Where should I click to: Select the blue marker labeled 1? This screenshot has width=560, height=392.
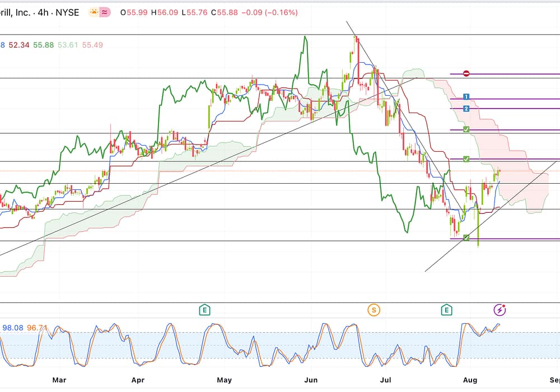[x=466, y=97]
